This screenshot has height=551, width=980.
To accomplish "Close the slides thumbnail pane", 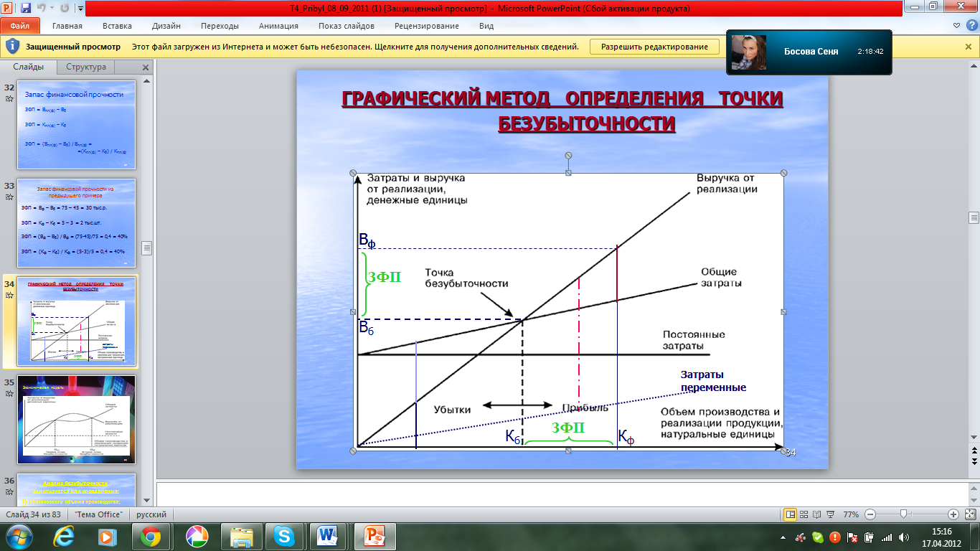I will coord(146,67).
